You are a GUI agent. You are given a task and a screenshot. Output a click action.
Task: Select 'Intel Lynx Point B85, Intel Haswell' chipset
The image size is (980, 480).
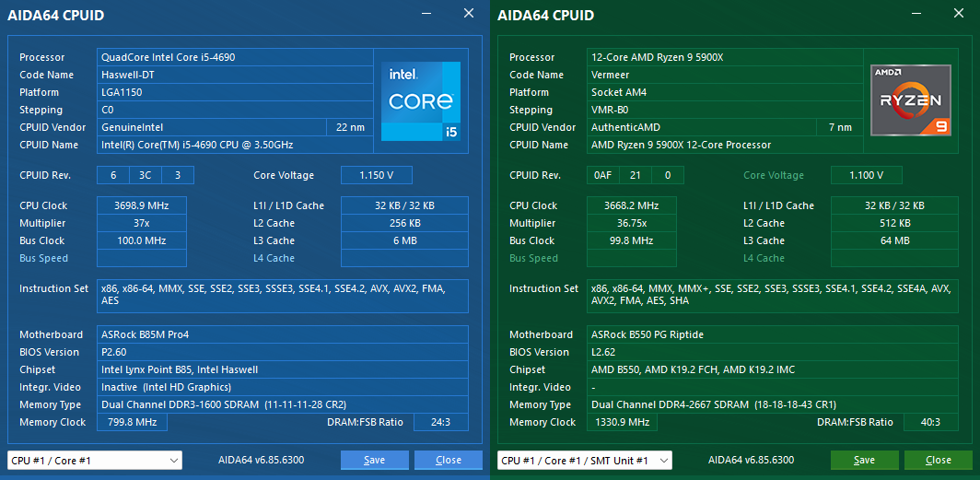coord(283,369)
